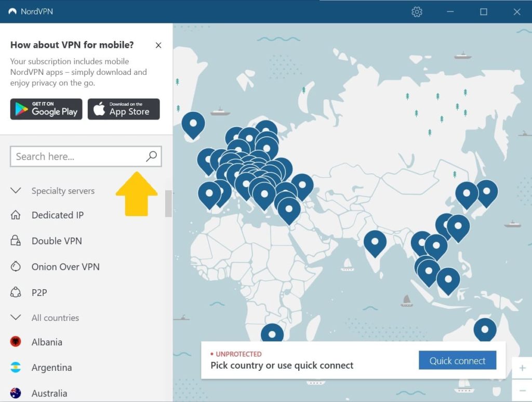
Task: Open the App Store download button
Action: point(124,109)
